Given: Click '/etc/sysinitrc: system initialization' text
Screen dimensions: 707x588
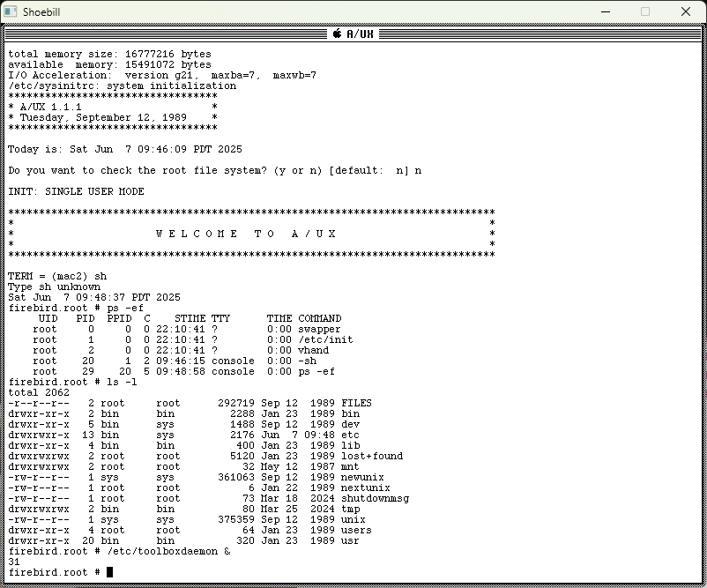Looking at the screenshot, I should coord(123,86).
